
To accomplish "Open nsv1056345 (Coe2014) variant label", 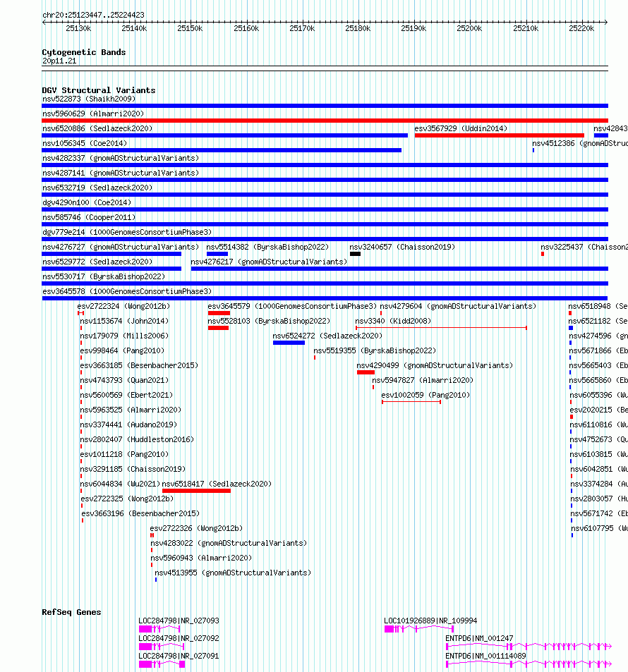I will tap(85, 143).
